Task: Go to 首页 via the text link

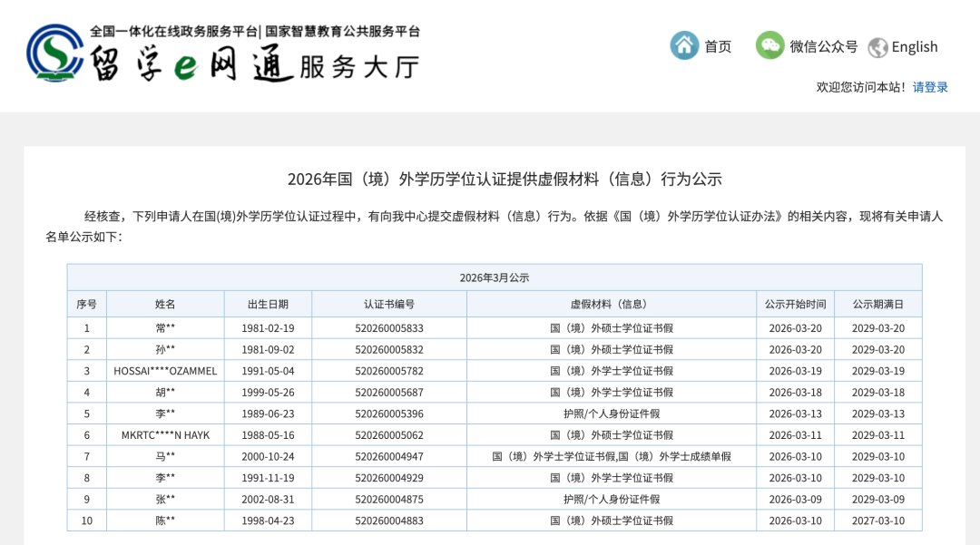Action: 718,46
